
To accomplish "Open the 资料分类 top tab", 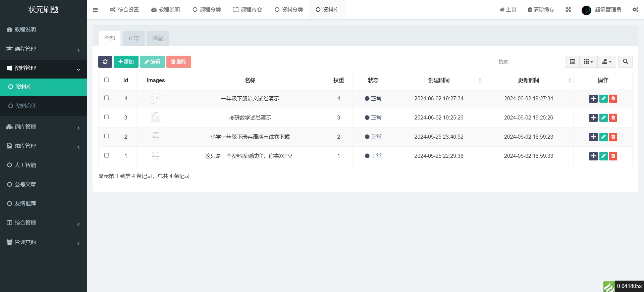I will click(289, 10).
